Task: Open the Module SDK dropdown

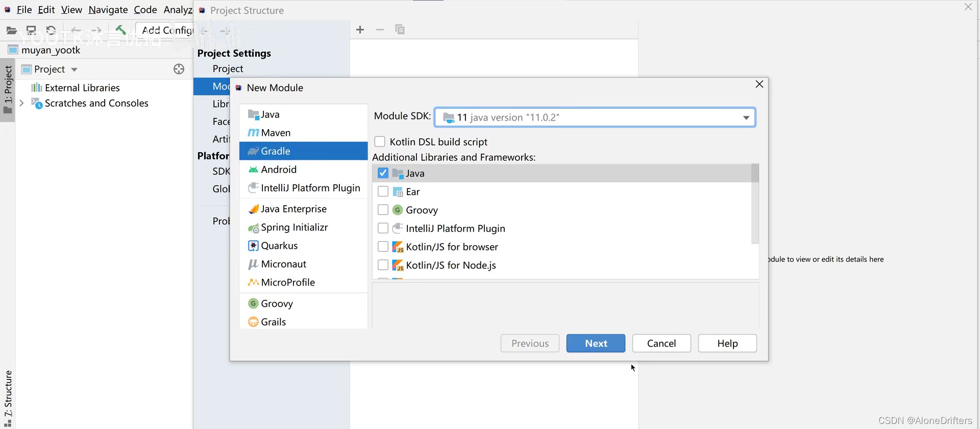Action: pyautogui.click(x=595, y=117)
